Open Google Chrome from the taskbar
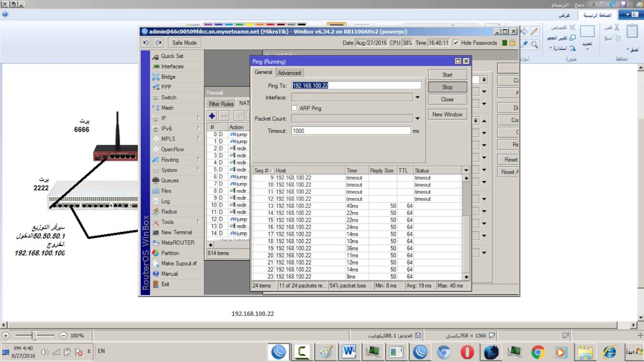644x362 pixels. 538,352
